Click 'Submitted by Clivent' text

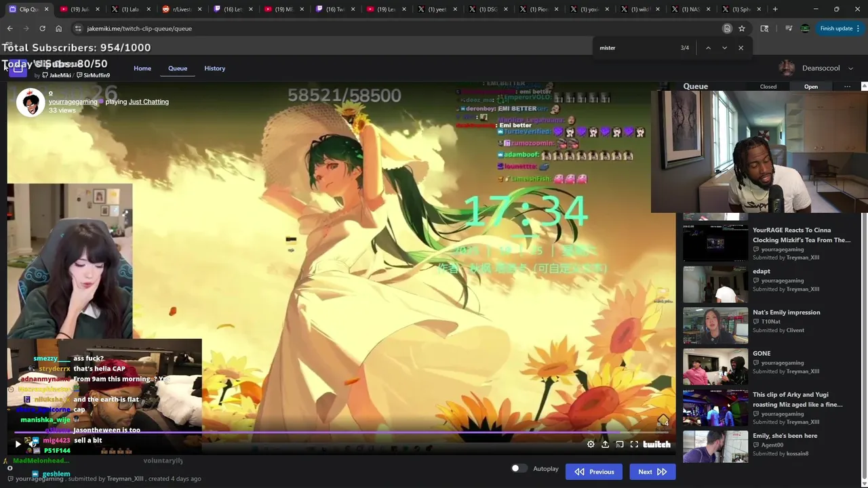[x=778, y=330]
